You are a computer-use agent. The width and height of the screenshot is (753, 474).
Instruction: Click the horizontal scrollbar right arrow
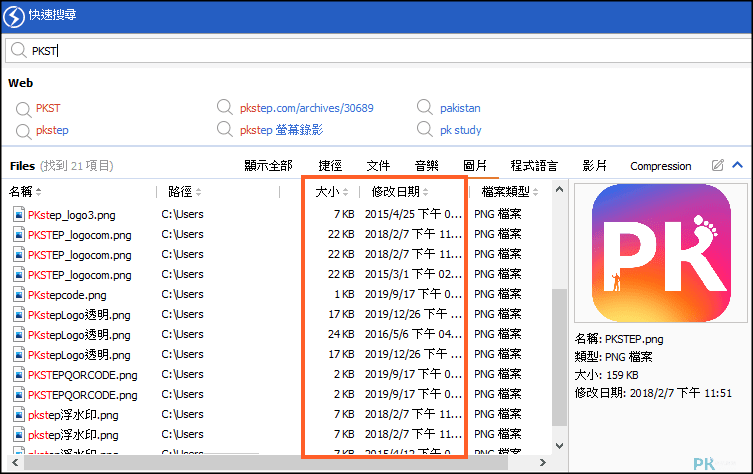pyautogui.click(x=543, y=462)
